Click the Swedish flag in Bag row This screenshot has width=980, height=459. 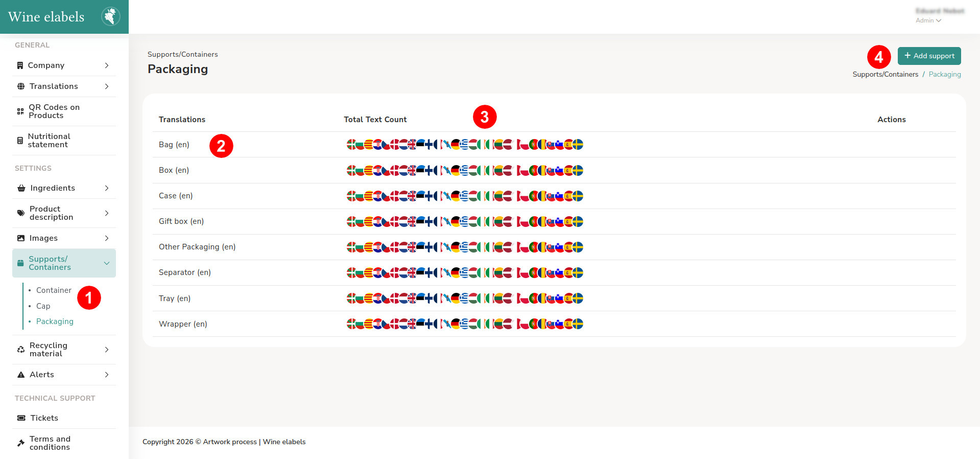point(578,145)
